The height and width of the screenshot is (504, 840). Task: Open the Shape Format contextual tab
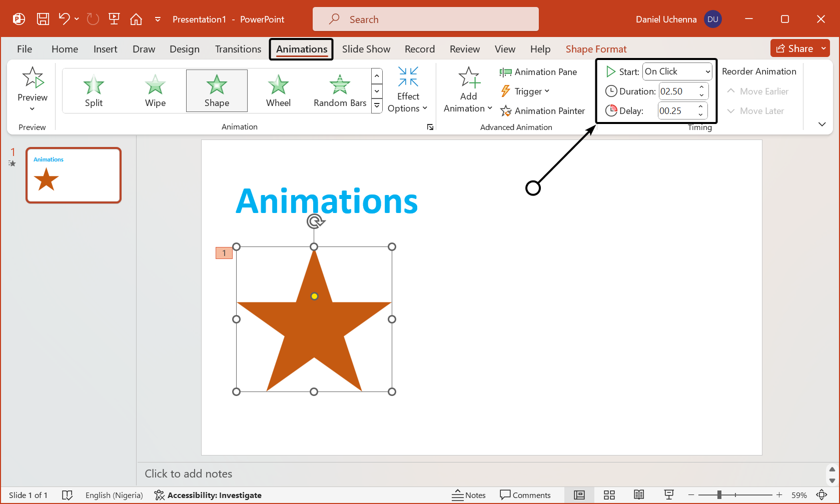click(x=596, y=49)
